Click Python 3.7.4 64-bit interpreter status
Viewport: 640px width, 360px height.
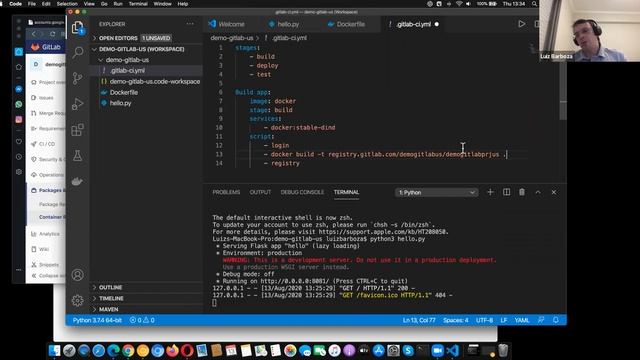(97, 320)
